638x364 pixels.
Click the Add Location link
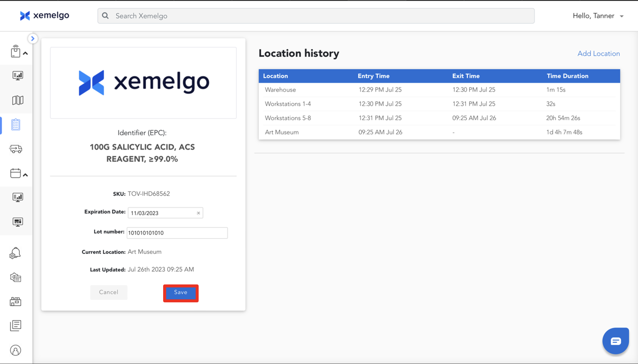[x=598, y=53]
